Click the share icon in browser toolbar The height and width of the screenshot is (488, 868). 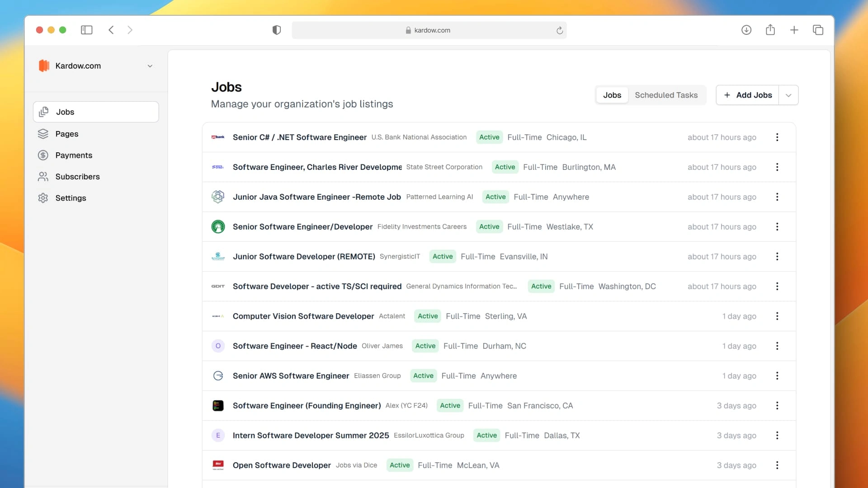click(x=770, y=30)
